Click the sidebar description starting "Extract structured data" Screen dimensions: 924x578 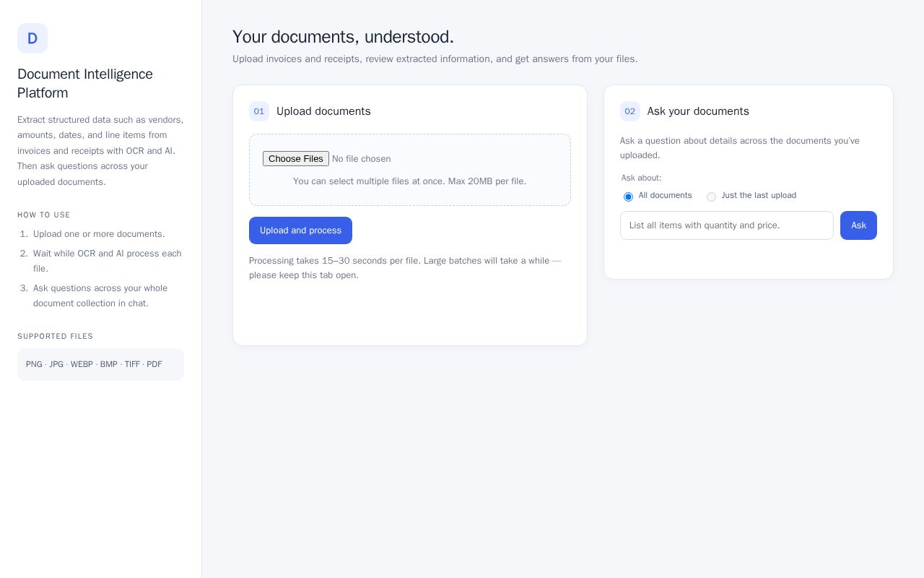(x=100, y=150)
